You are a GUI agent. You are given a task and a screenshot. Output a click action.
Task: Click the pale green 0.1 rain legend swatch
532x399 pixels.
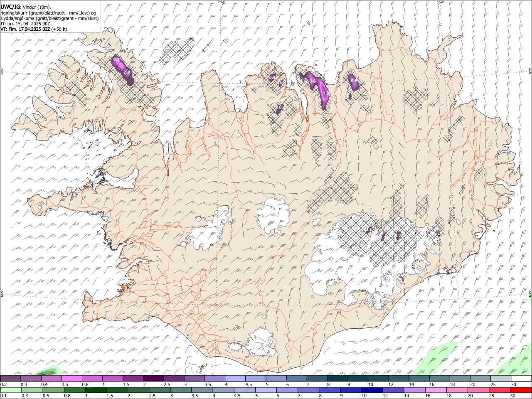click(11, 390)
